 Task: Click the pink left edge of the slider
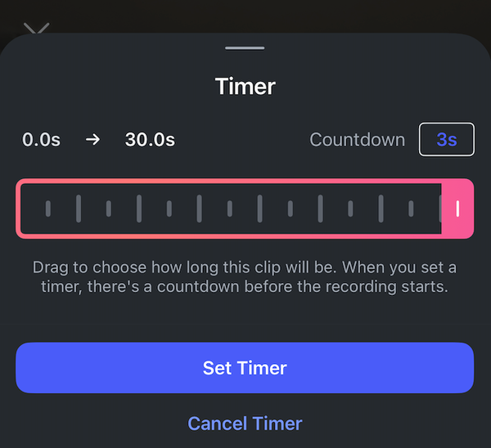[x=19, y=208]
